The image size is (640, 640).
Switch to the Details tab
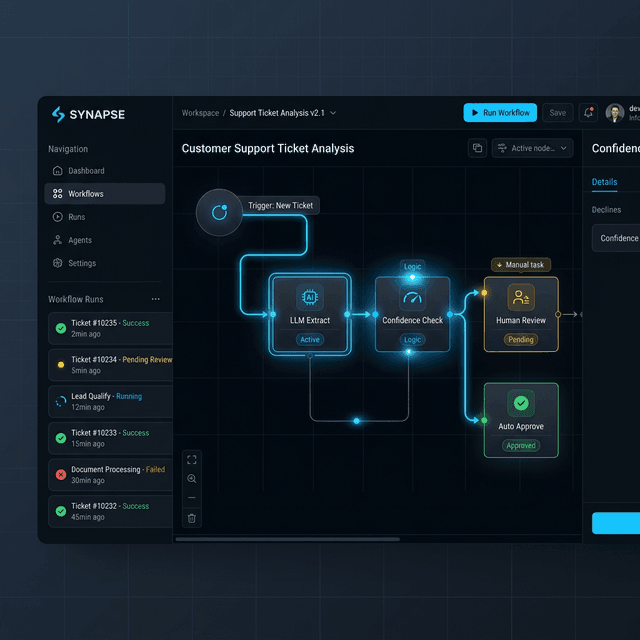[604, 182]
